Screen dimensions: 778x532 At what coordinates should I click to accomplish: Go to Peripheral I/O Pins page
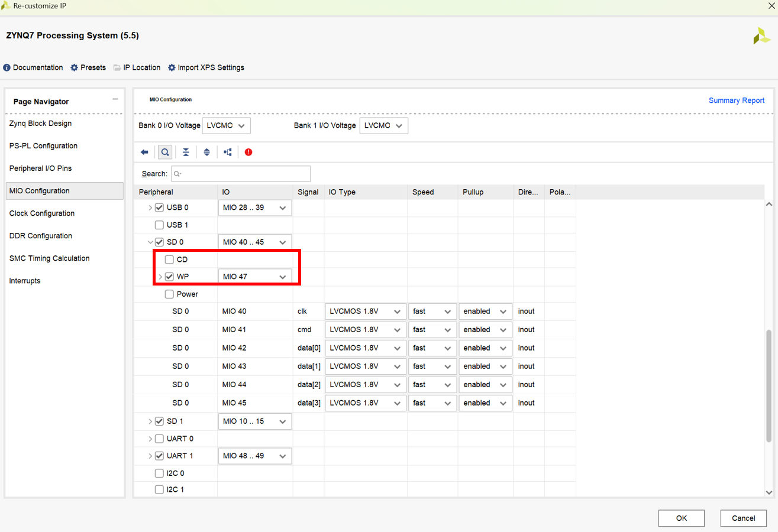pos(40,168)
